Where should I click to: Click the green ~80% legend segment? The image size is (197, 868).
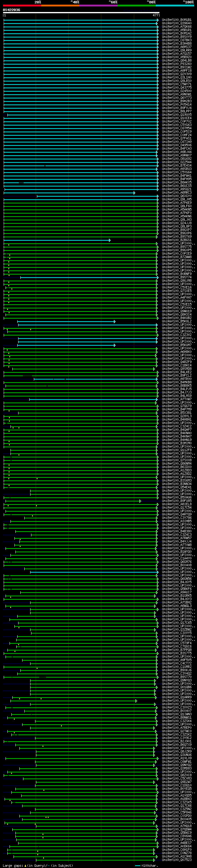point(137,6)
